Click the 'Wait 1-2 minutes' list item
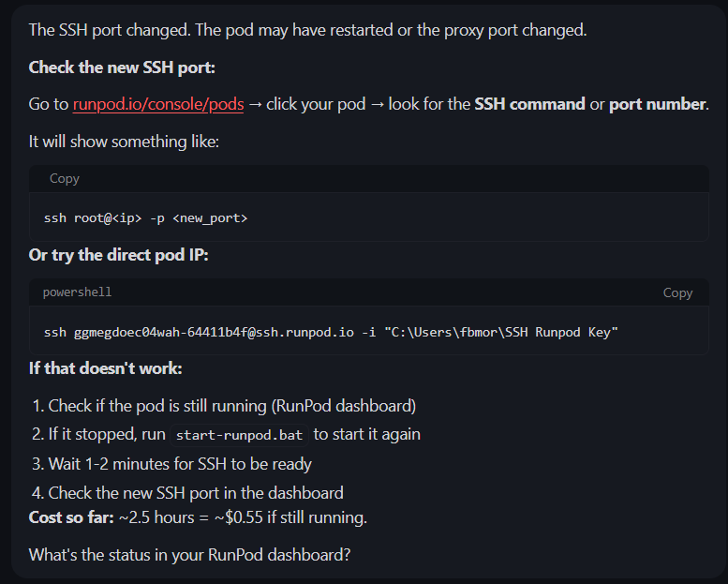 (180, 463)
